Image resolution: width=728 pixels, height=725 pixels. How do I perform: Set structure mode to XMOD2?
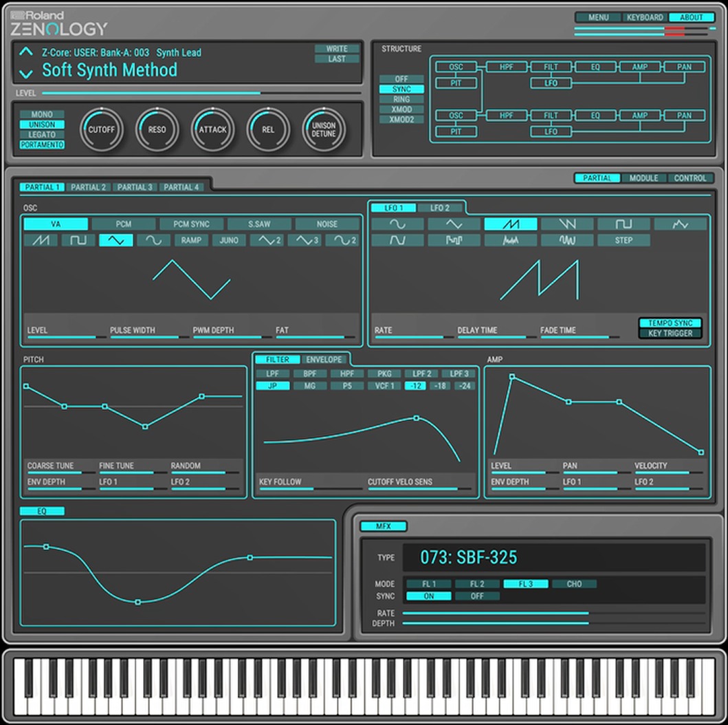[x=401, y=120]
